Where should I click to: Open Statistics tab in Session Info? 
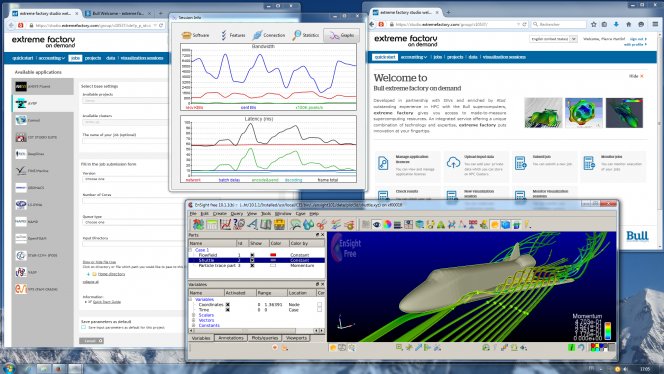tap(306, 35)
